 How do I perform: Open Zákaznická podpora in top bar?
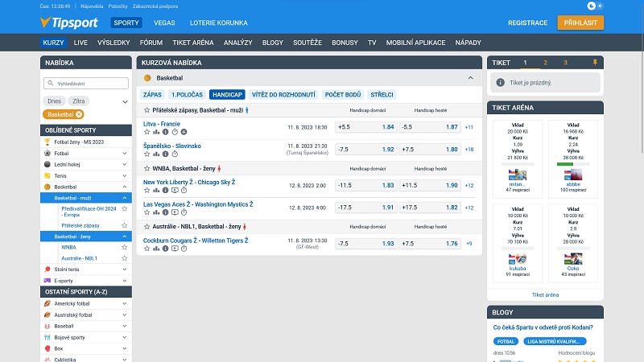pyautogui.click(x=155, y=6)
